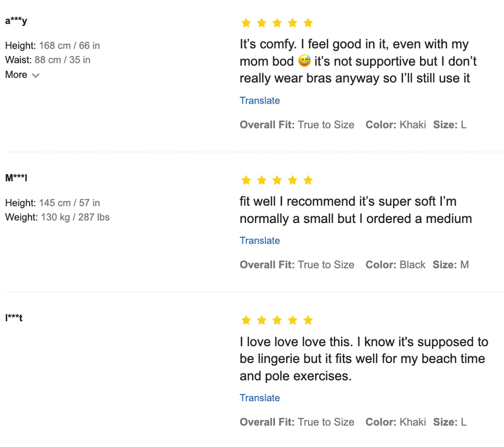Select reviewer name l***t
The height and width of the screenshot is (447, 504).
(x=14, y=318)
